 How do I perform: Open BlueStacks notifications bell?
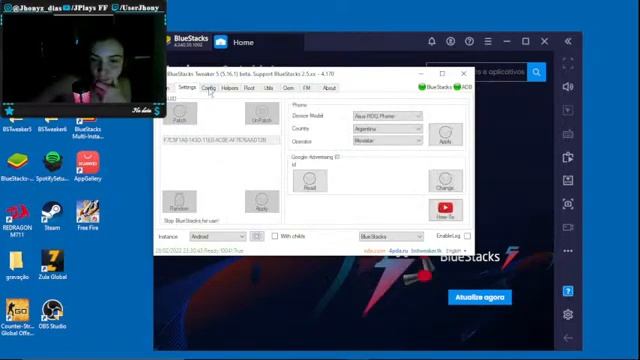[432, 42]
